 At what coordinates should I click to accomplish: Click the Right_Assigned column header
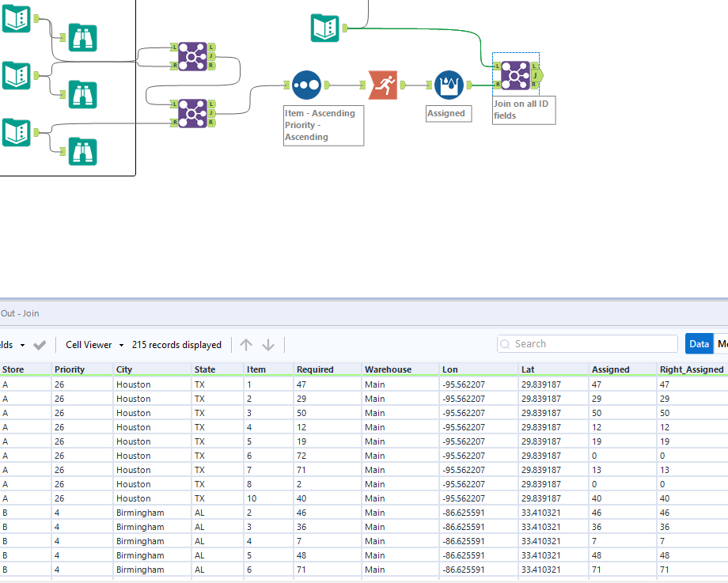point(691,369)
